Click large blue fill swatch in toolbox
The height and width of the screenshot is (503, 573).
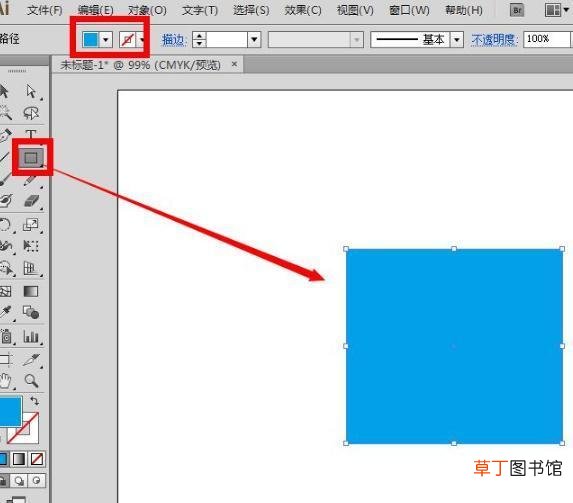pyautogui.click(x=10, y=411)
